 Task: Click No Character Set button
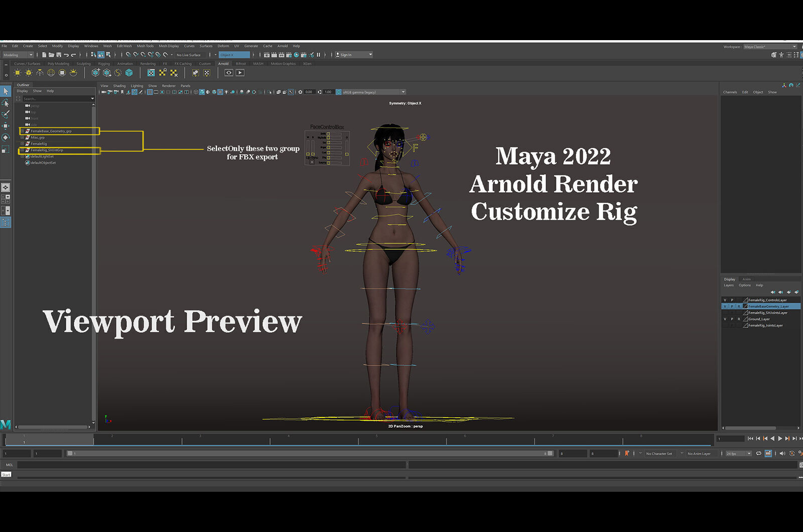659,453
